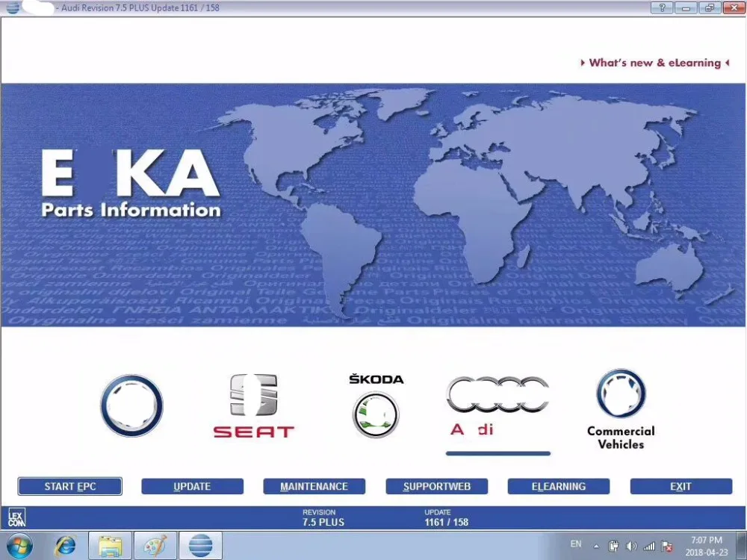Click the EXIT button
Viewport: 747px width, 560px height.
pyautogui.click(x=681, y=486)
